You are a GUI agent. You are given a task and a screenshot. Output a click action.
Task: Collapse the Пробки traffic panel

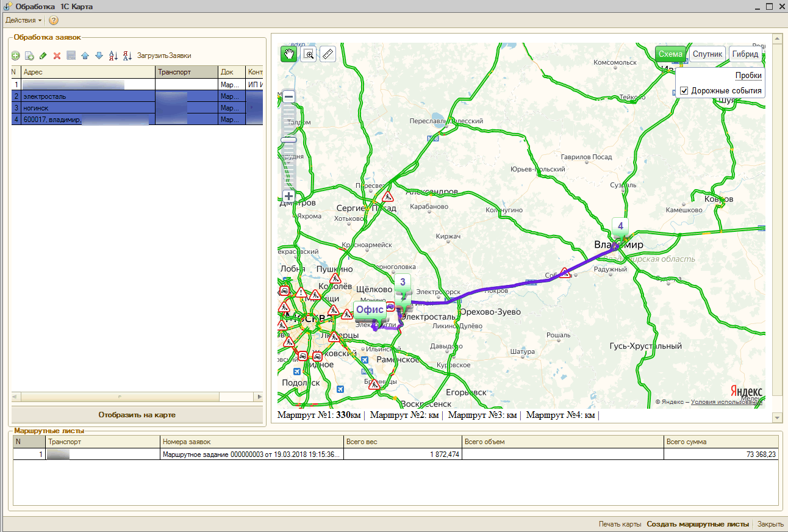[748, 75]
